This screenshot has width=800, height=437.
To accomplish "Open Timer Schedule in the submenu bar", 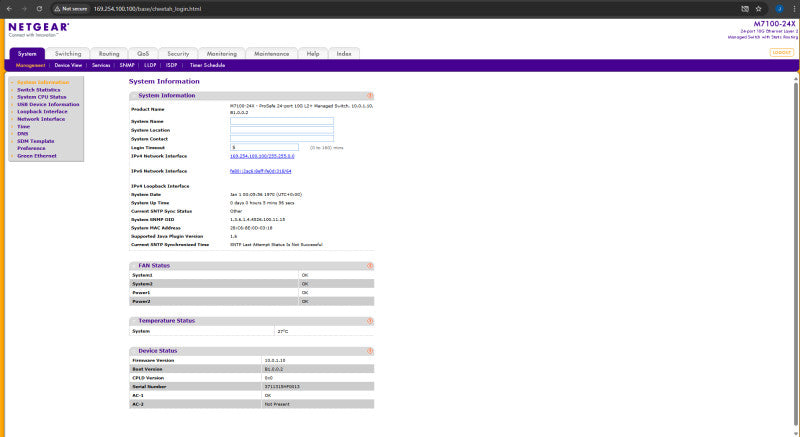I will tap(207, 65).
